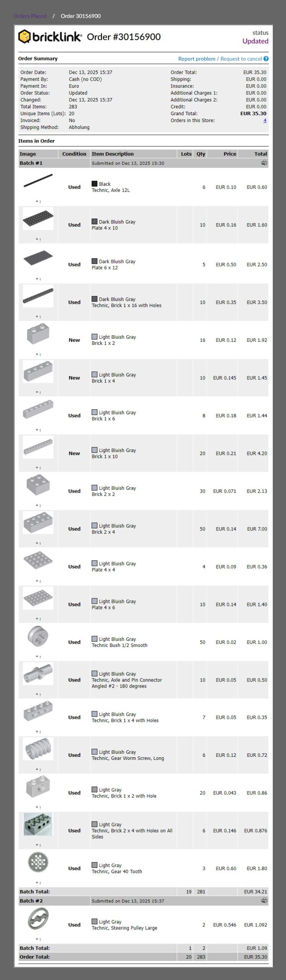This screenshot has width=286, height=980.
Task: Go back to Orders Placed breadcrumb
Action: (30, 16)
